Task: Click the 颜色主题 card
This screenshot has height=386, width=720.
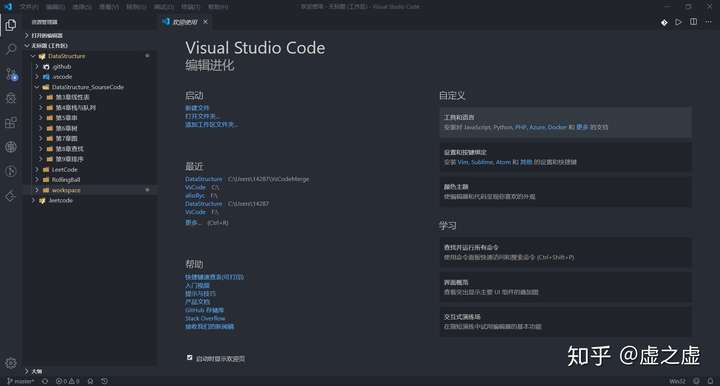Action: coord(566,191)
